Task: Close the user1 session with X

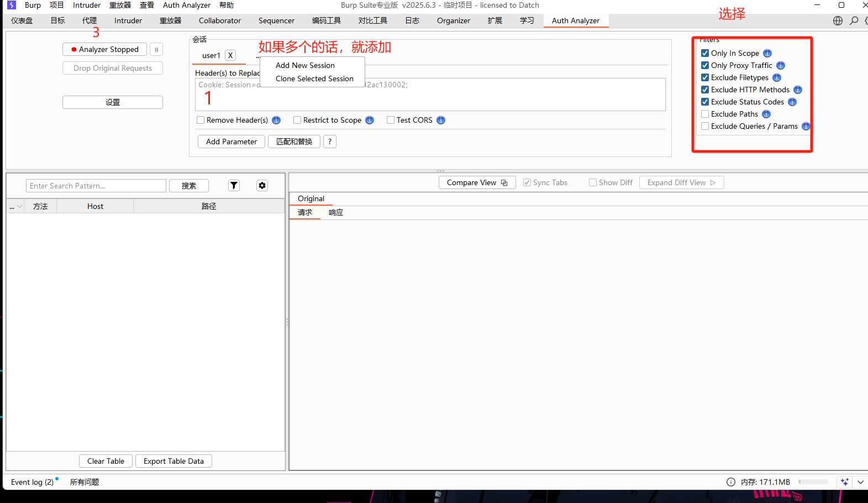Action: (x=230, y=55)
